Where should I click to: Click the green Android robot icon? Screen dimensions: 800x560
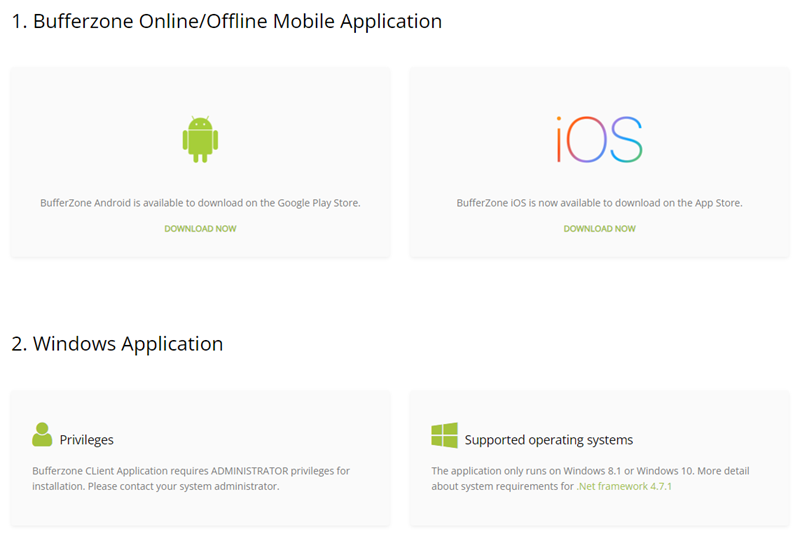(x=201, y=139)
